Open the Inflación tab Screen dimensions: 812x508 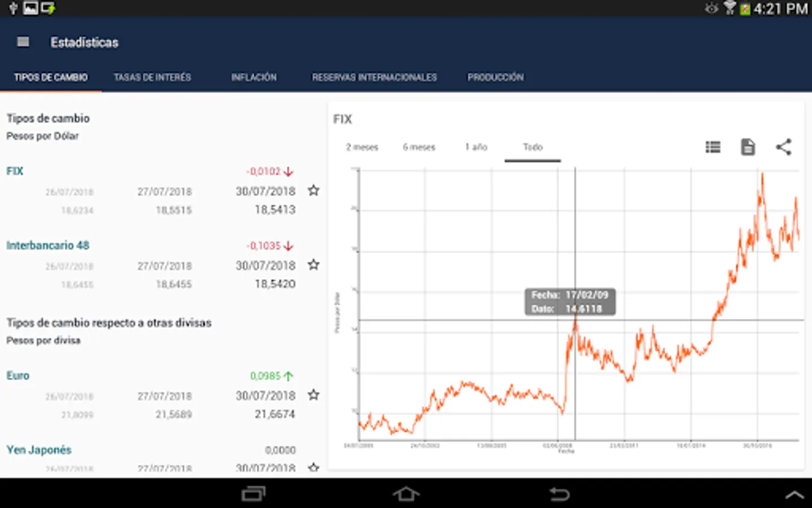pos(254,77)
